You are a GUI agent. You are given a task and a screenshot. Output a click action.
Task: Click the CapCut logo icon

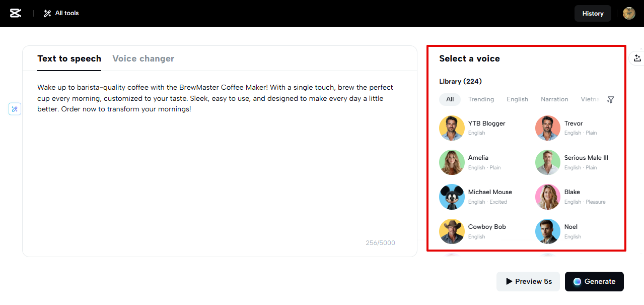15,13
